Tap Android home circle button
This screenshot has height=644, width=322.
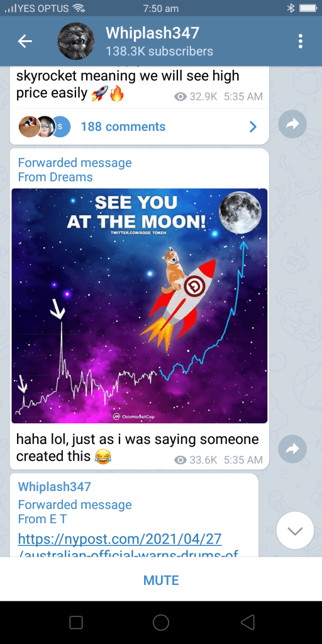(161, 622)
